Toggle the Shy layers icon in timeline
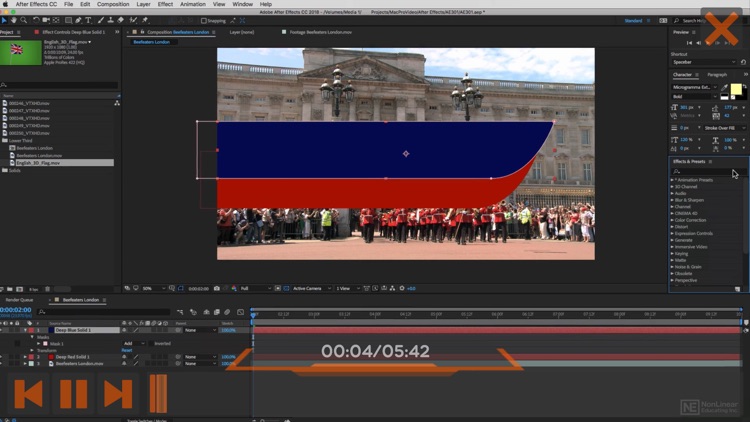This screenshot has width=750, height=422. click(x=206, y=312)
